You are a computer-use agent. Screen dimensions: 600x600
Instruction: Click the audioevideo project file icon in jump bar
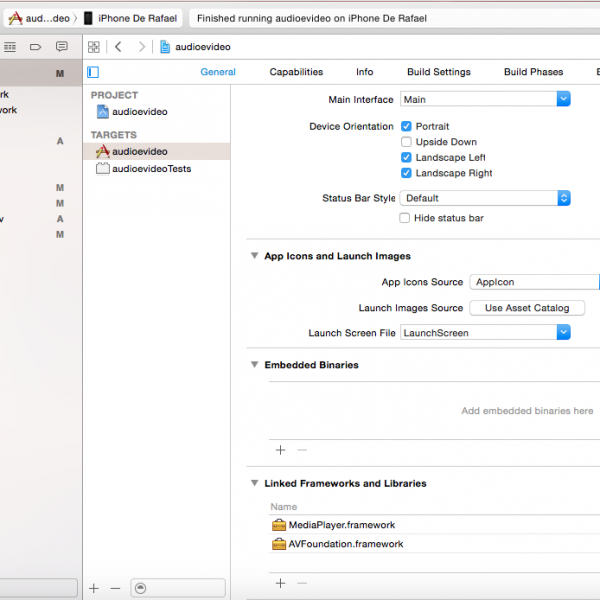click(x=165, y=47)
